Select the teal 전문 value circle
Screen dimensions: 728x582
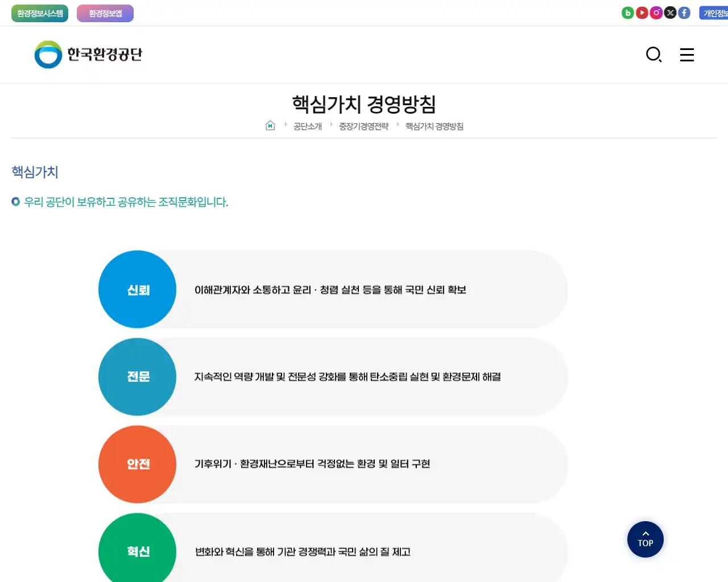point(137,376)
